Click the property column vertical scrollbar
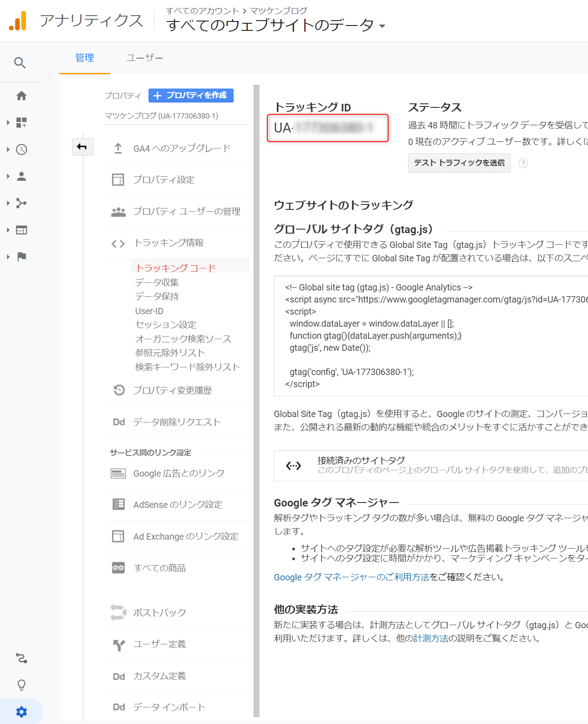The width and height of the screenshot is (588, 724). click(256, 401)
